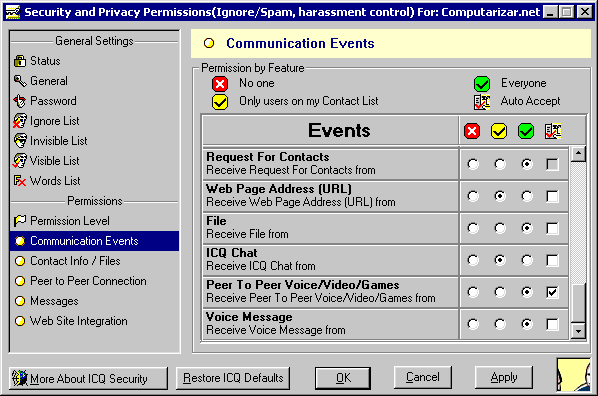Screen dimensions: 598x396
Task: Open the Messages permissions page
Action: click(95, 301)
